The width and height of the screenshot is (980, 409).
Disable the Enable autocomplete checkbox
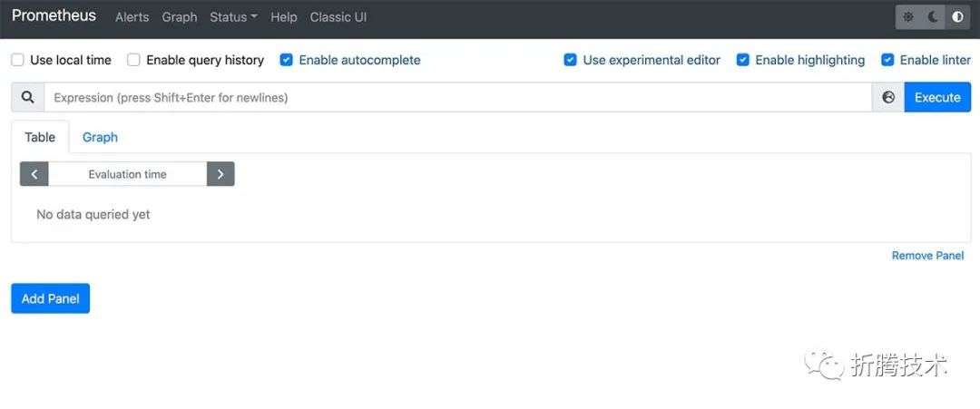tap(286, 60)
